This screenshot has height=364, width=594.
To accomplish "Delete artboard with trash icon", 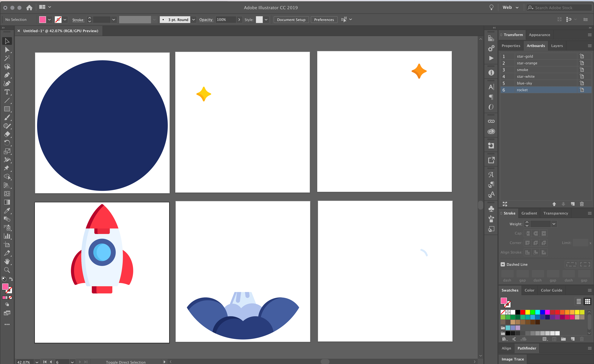I will 582,204.
